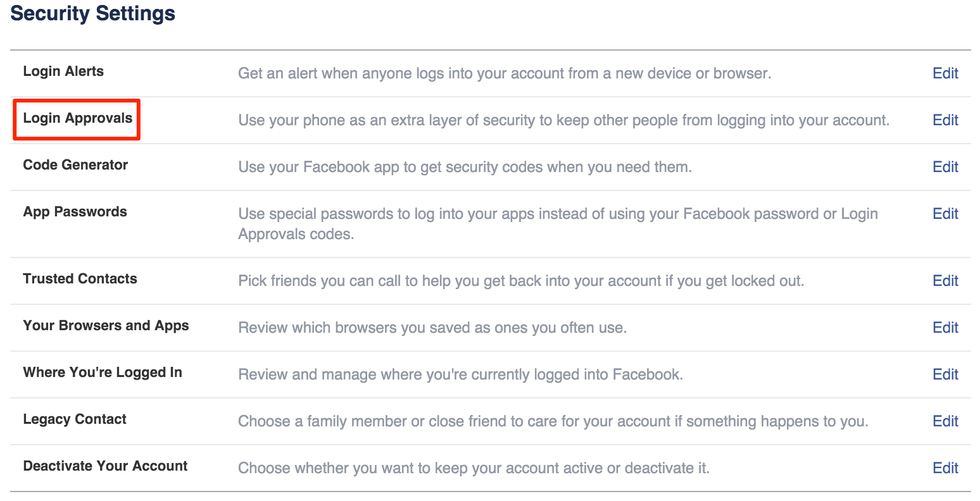Screen dimensions: 980x501
Task: Expand the Trusted Contacts label
Action: 80,279
